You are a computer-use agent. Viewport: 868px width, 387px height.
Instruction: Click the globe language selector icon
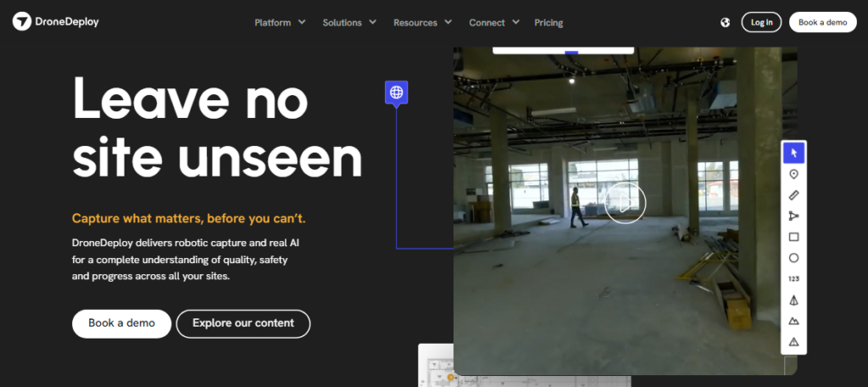coord(725,23)
